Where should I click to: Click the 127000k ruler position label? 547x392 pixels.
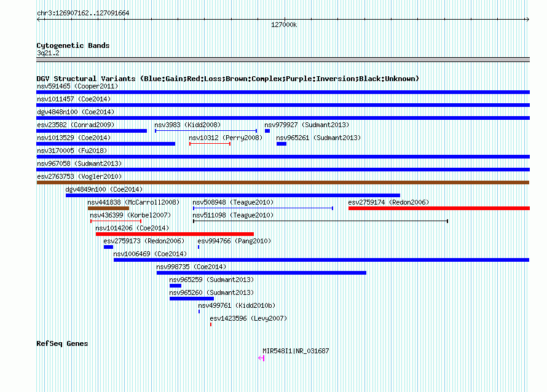tap(284, 25)
